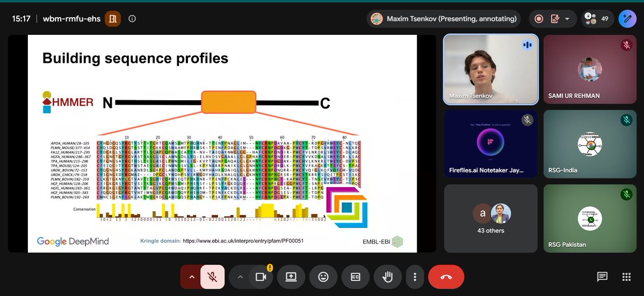Open the recording indicator button

(x=539, y=19)
